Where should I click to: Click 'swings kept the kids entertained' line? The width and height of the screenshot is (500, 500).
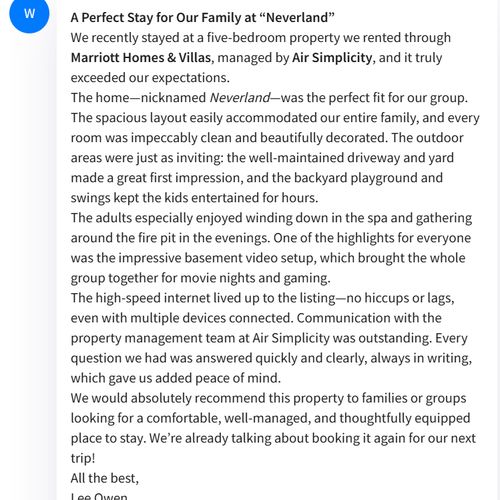point(194,198)
